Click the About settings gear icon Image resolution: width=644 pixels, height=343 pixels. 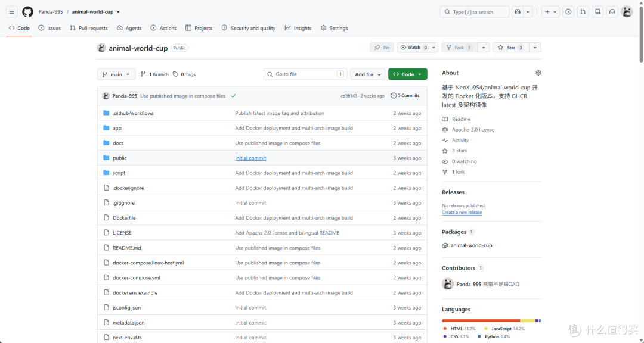[x=538, y=73]
